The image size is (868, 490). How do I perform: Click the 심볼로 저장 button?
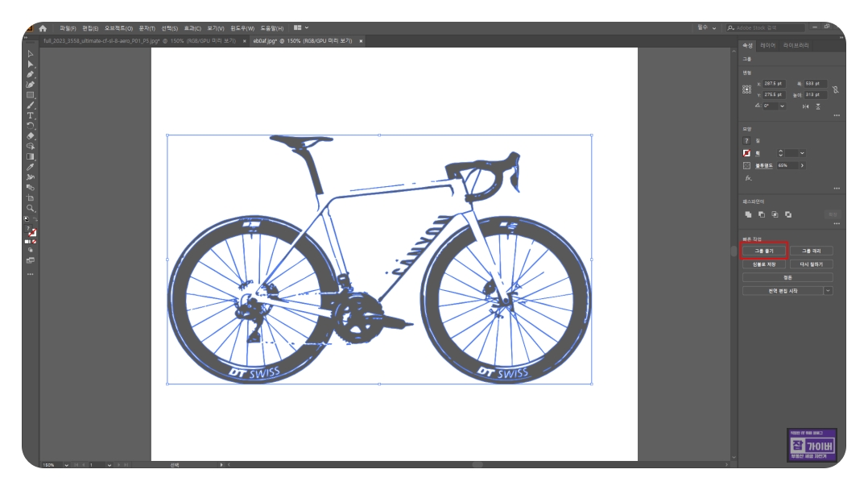coord(764,264)
